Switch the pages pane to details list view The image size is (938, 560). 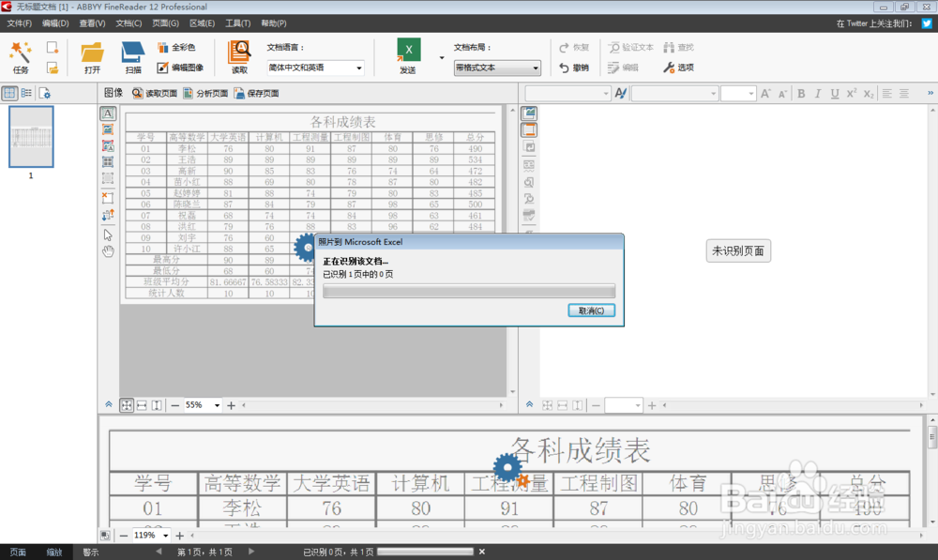click(26, 94)
